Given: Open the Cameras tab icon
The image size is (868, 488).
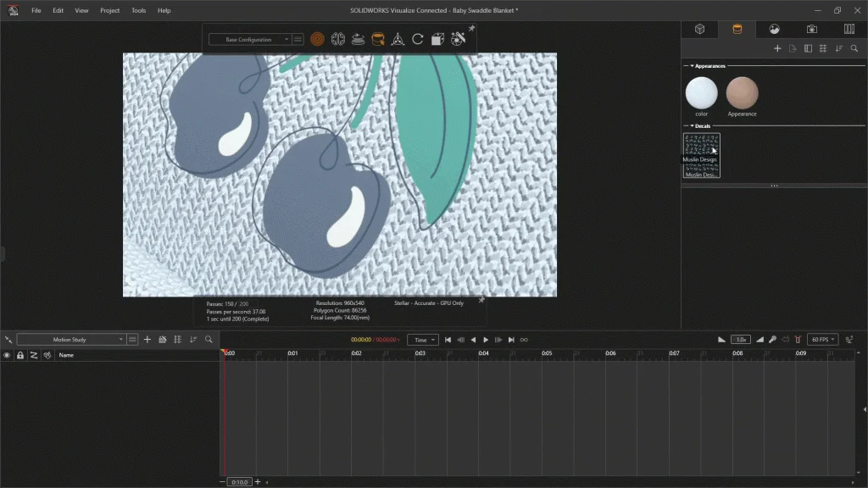Looking at the screenshot, I should tap(811, 29).
